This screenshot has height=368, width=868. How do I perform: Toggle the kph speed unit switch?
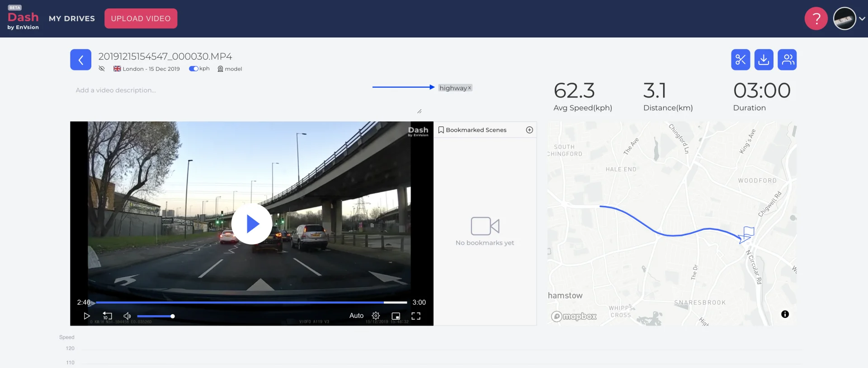pyautogui.click(x=193, y=69)
